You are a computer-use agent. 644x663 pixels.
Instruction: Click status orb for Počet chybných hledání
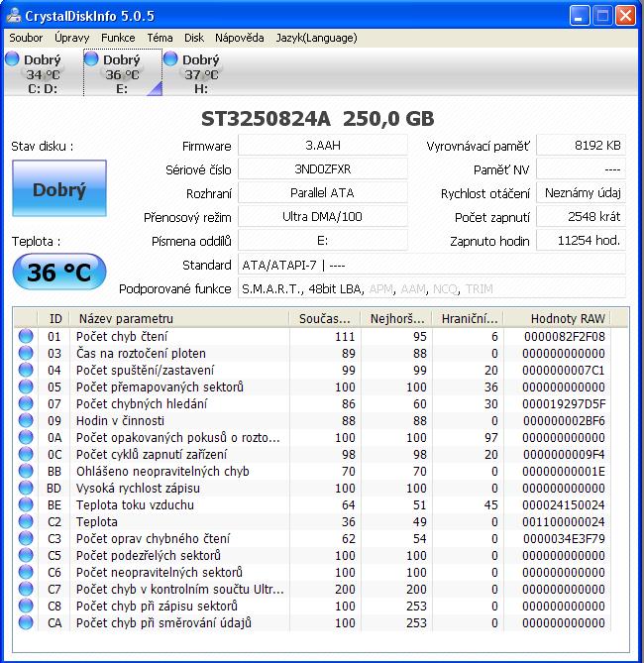click(x=26, y=403)
